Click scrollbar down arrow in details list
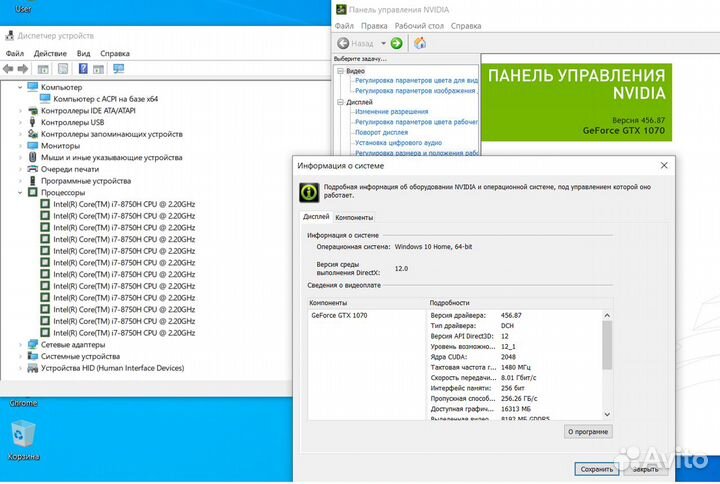Image resolution: width=720 pixels, height=484 pixels. click(x=605, y=413)
